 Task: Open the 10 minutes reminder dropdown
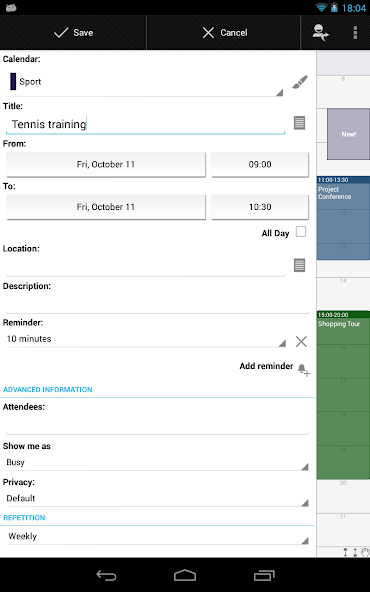coord(146,339)
